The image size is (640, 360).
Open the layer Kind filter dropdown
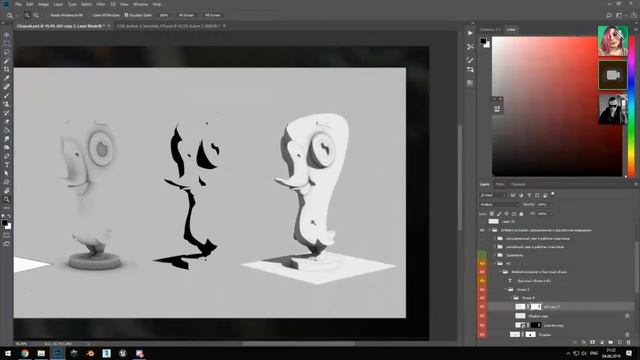click(x=493, y=196)
